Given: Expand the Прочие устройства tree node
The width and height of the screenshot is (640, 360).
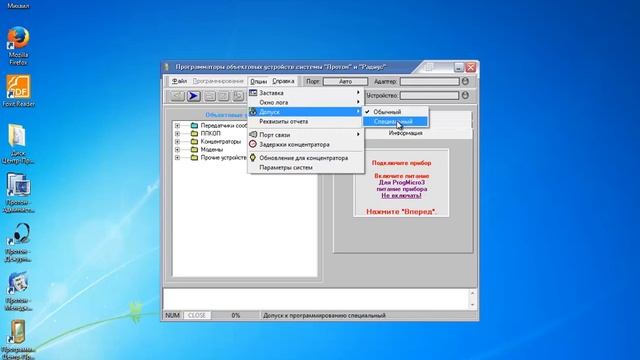Looking at the screenshot, I should coord(177,158).
